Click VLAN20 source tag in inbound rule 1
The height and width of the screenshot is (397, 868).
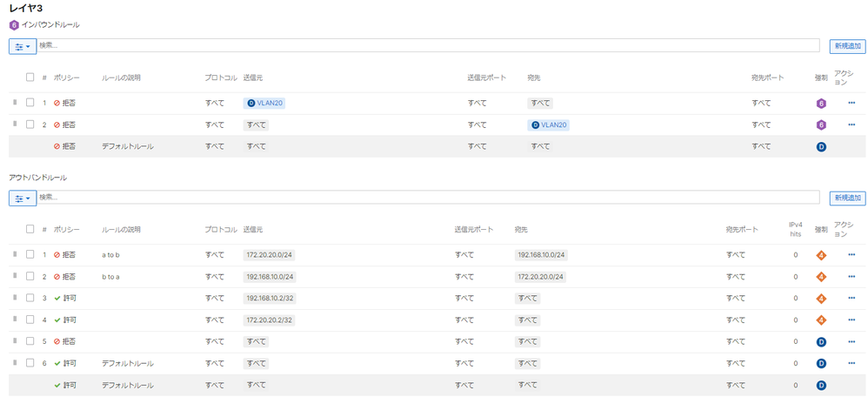tap(265, 103)
